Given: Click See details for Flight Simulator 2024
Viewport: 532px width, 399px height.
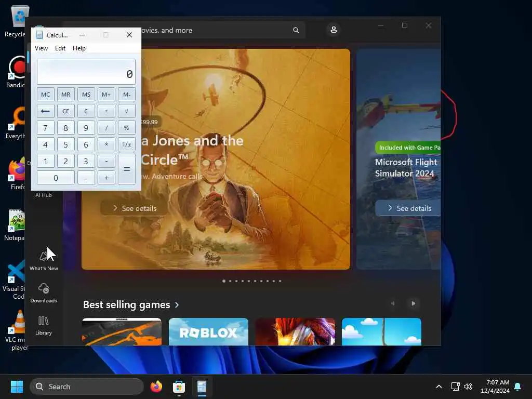Looking at the screenshot, I should tap(408, 208).
